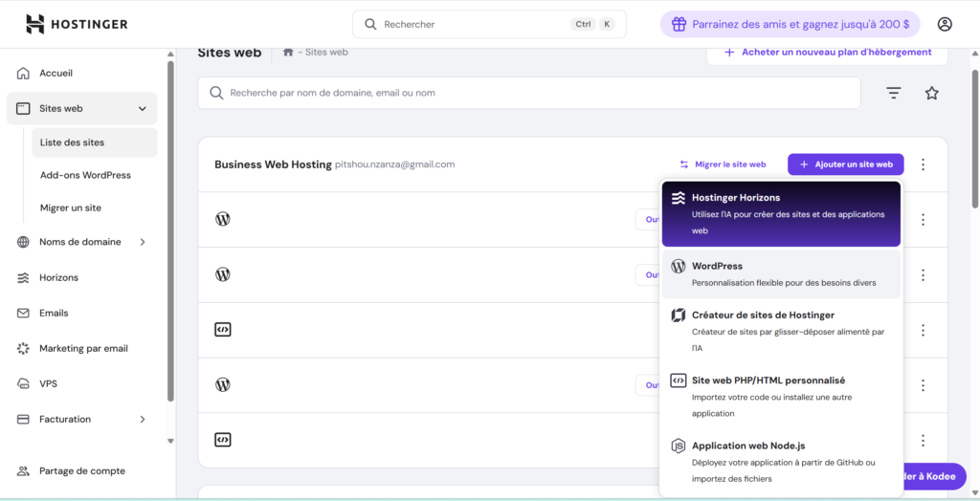Click the Hostinger logo in header
The image size is (980, 501).
coord(77,24)
